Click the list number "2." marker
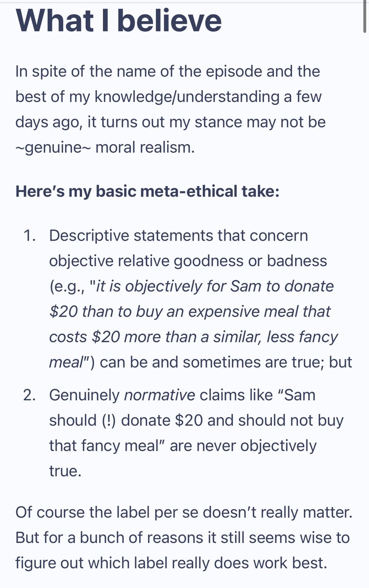Viewport: 369px width, 588px height. [30, 395]
